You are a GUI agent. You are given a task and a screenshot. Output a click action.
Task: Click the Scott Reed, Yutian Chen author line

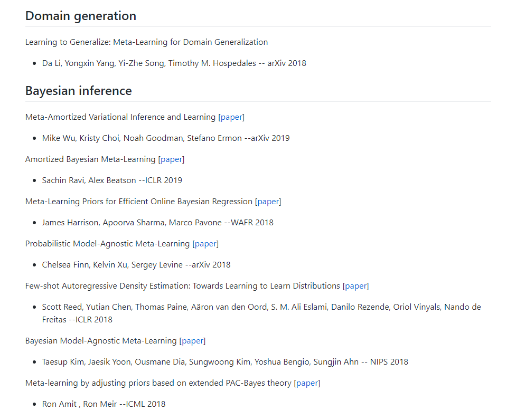tap(261, 307)
